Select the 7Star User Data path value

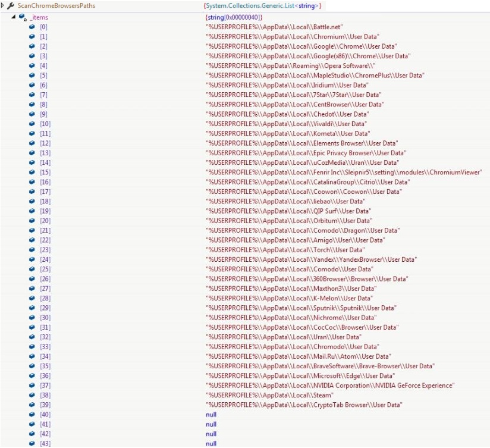[x=293, y=95]
